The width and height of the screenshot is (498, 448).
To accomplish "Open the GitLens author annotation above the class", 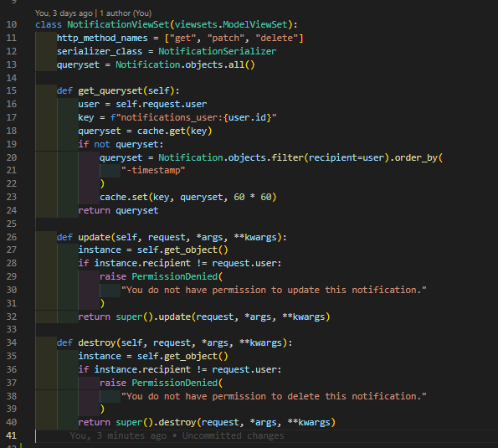I will tap(93, 13).
